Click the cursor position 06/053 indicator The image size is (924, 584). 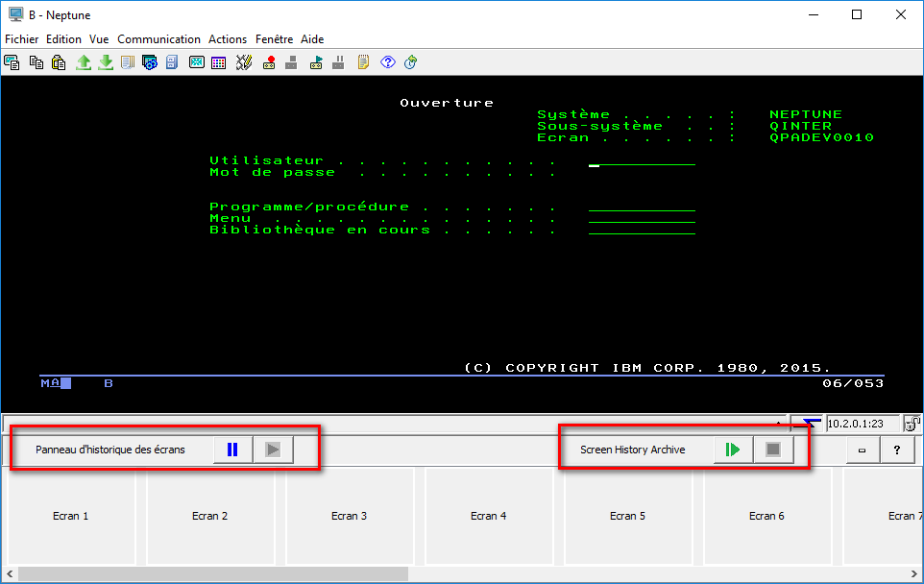(x=853, y=383)
